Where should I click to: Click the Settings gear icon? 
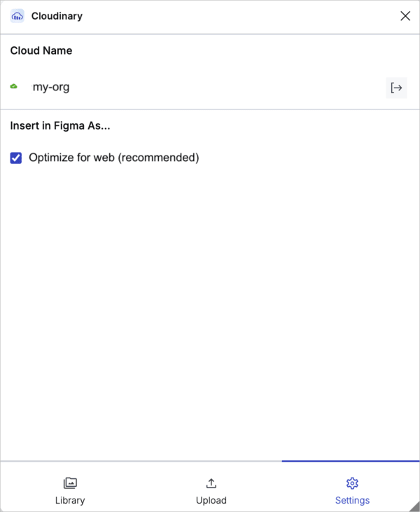coord(352,483)
